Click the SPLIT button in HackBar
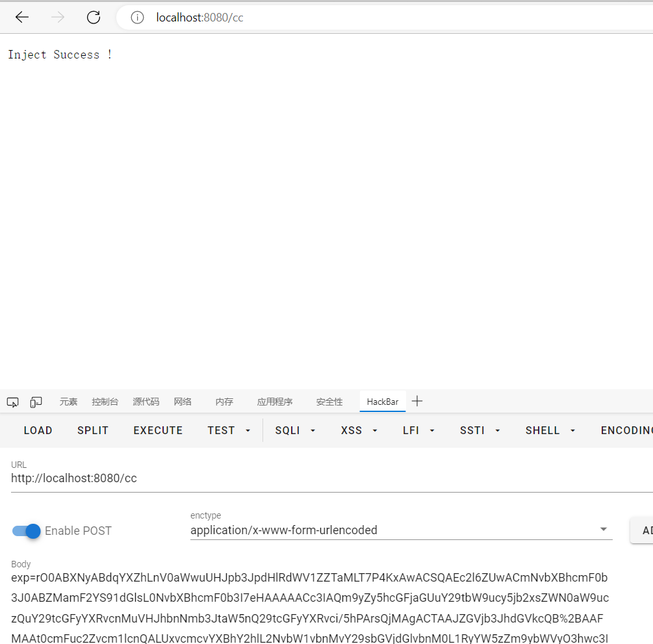653x644 pixels. click(93, 430)
